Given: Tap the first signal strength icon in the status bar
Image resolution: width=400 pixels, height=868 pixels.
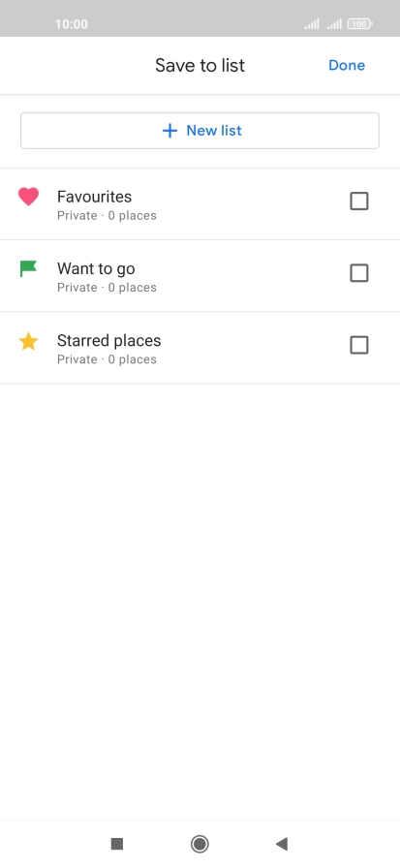Looking at the screenshot, I should pos(312,24).
